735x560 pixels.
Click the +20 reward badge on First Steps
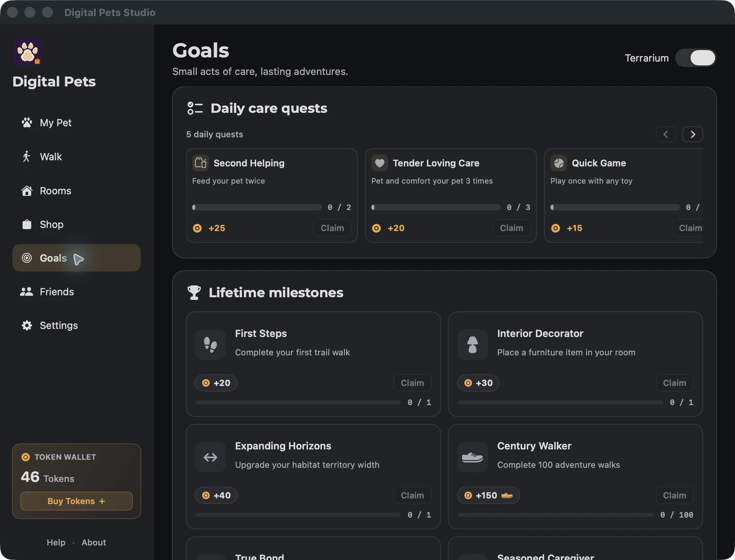tap(216, 383)
